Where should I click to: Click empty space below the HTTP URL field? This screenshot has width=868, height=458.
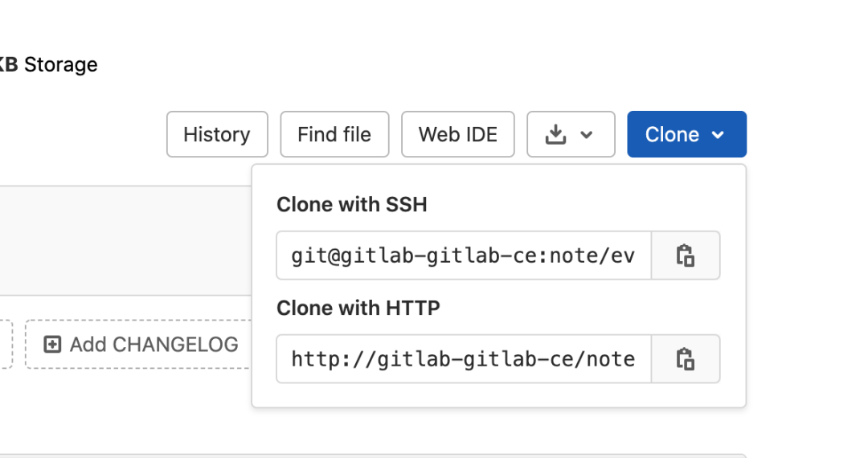click(498, 395)
